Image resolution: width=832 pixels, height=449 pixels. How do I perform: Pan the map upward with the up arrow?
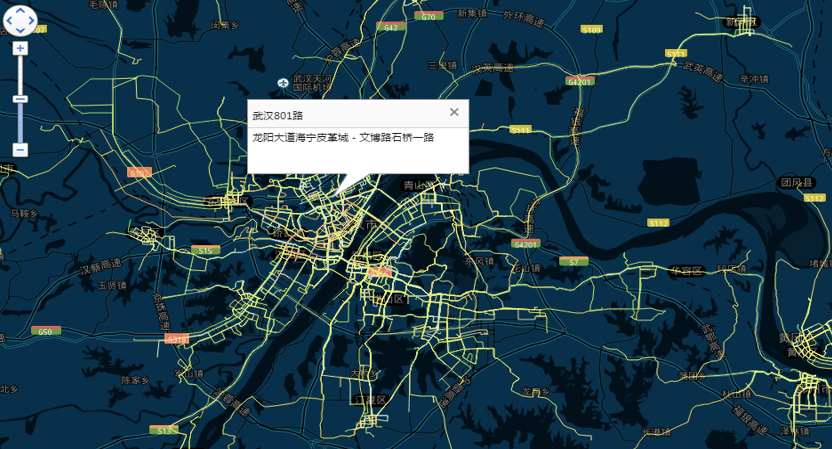[x=20, y=12]
